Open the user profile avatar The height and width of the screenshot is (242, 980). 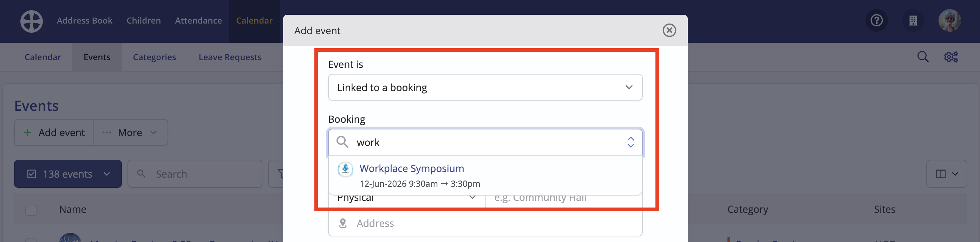click(949, 21)
